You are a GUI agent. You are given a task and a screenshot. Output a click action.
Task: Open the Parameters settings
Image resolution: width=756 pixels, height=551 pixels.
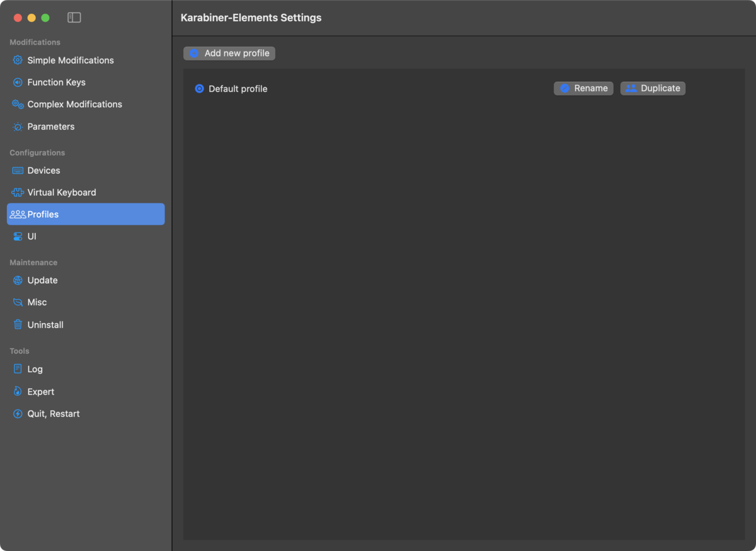click(86, 127)
